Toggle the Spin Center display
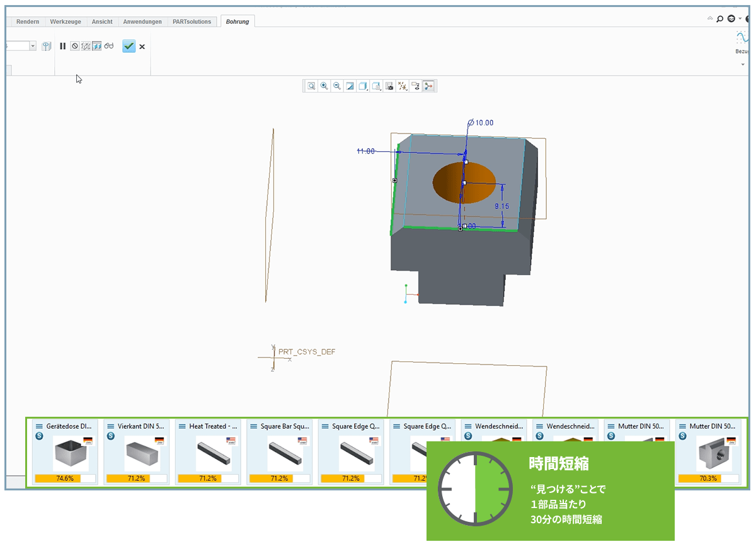 coord(428,86)
